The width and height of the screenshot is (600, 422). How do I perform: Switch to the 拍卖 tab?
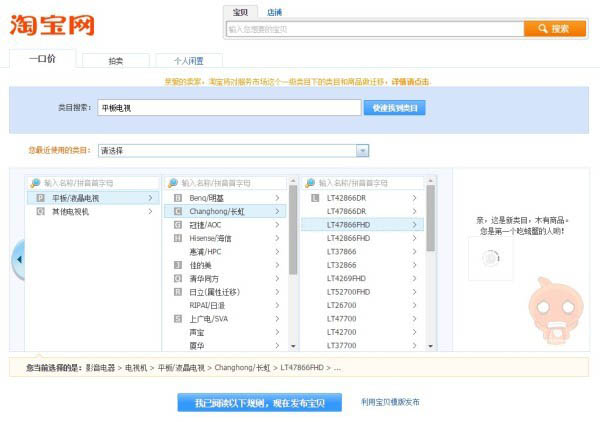116,61
